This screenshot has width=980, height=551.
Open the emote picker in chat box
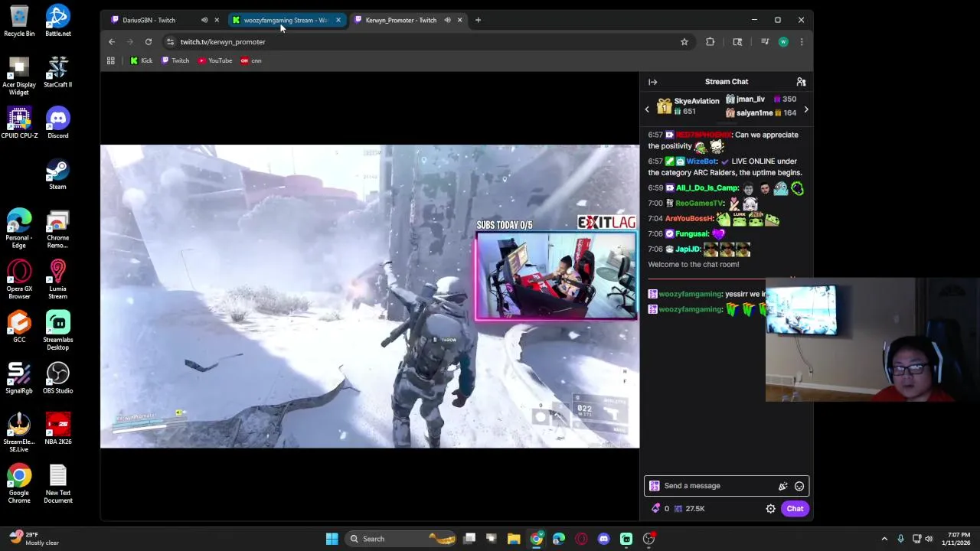(x=799, y=486)
